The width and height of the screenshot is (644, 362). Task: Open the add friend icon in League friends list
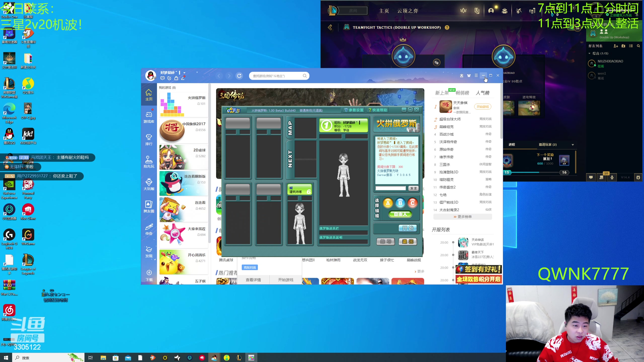coord(616,46)
